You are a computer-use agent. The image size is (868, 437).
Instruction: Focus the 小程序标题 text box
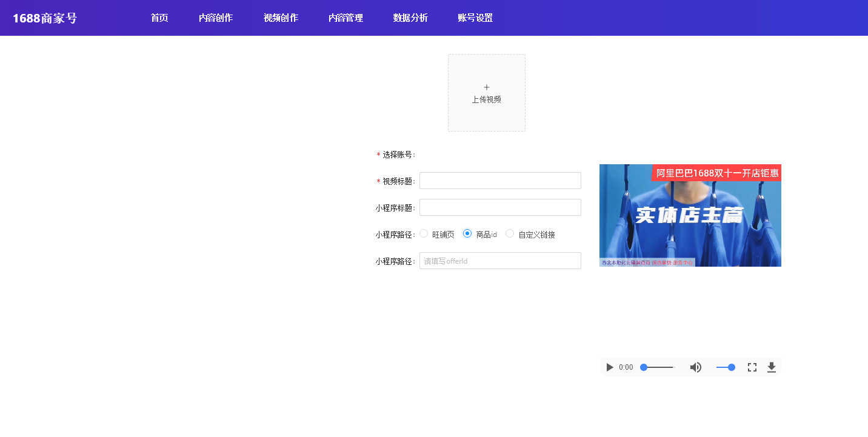[500, 207]
